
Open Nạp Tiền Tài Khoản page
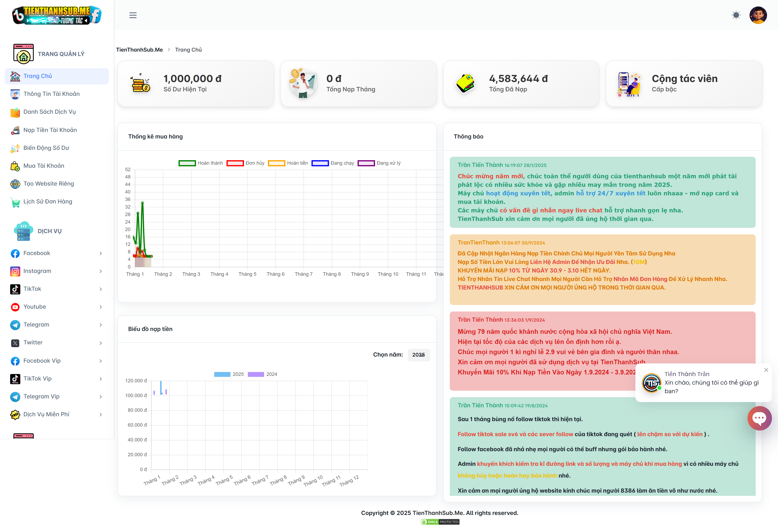(50, 130)
